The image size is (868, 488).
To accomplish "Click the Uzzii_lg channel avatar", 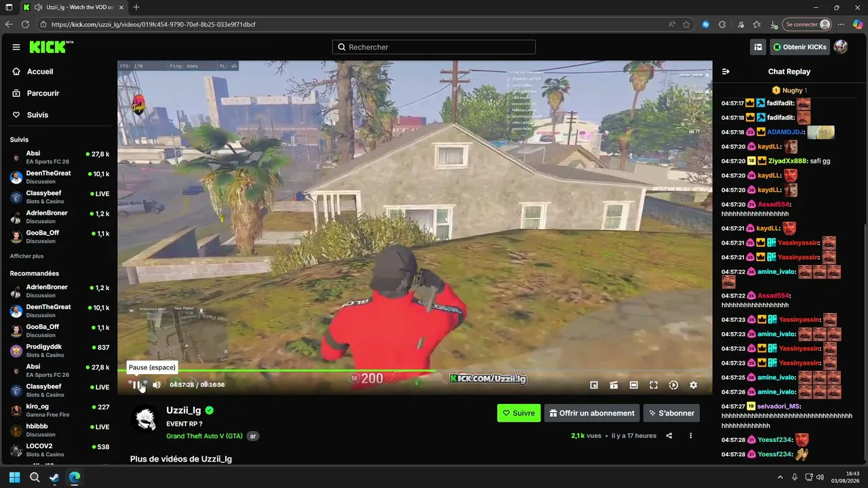I will tap(144, 419).
